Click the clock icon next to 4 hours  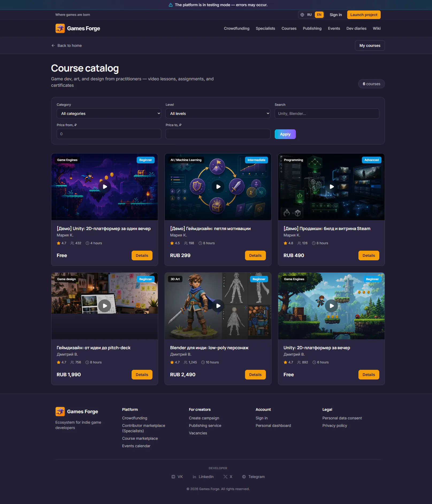[87, 243]
